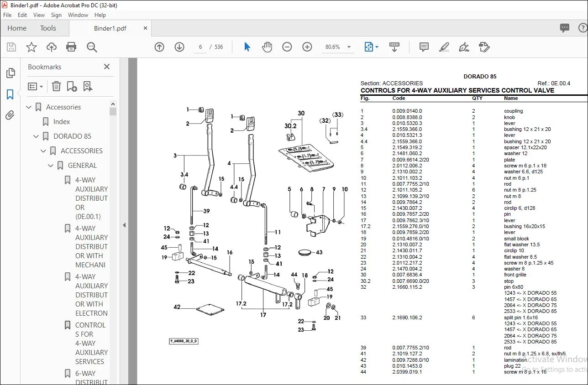The width and height of the screenshot is (588, 385).
Task: Open the 4-WAY DISTRIBUTOR WITH ELECTRON bookmark
Action: pos(92,295)
